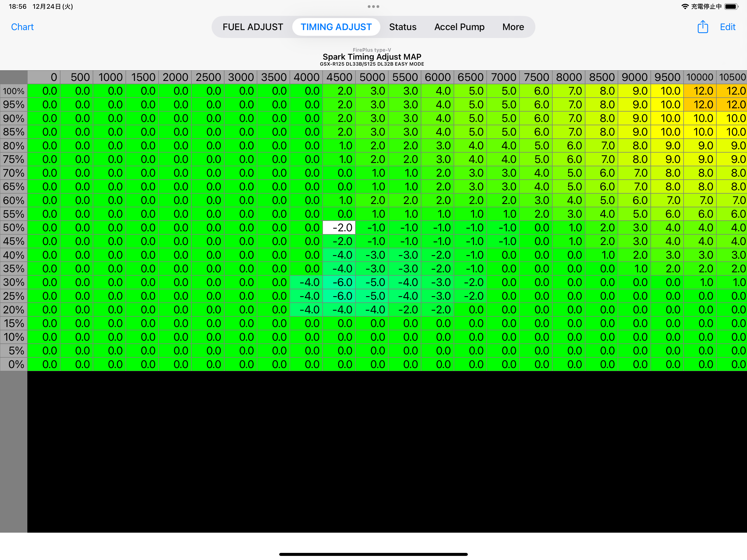Tap the 12.0 cell at 95% 10500
This screenshot has height=560, width=747.
coord(732,105)
